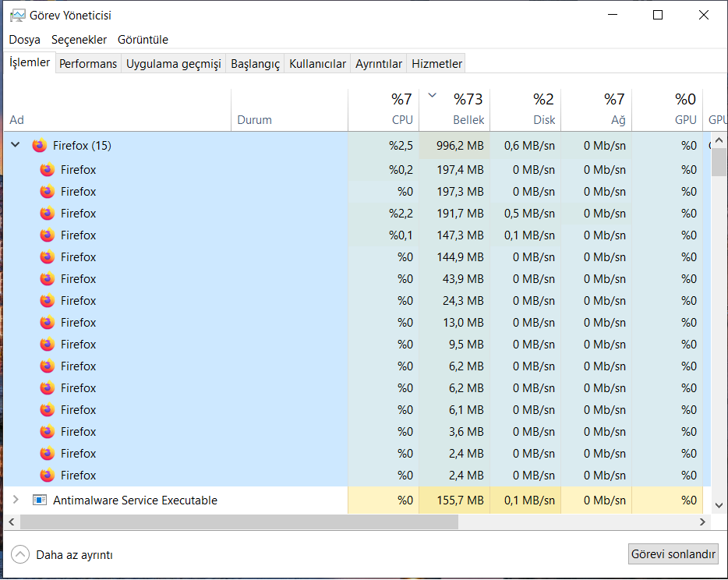Expand the Antimalware Service Executable group
The height and width of the screenshot is (580, 728).
[16, 500]
